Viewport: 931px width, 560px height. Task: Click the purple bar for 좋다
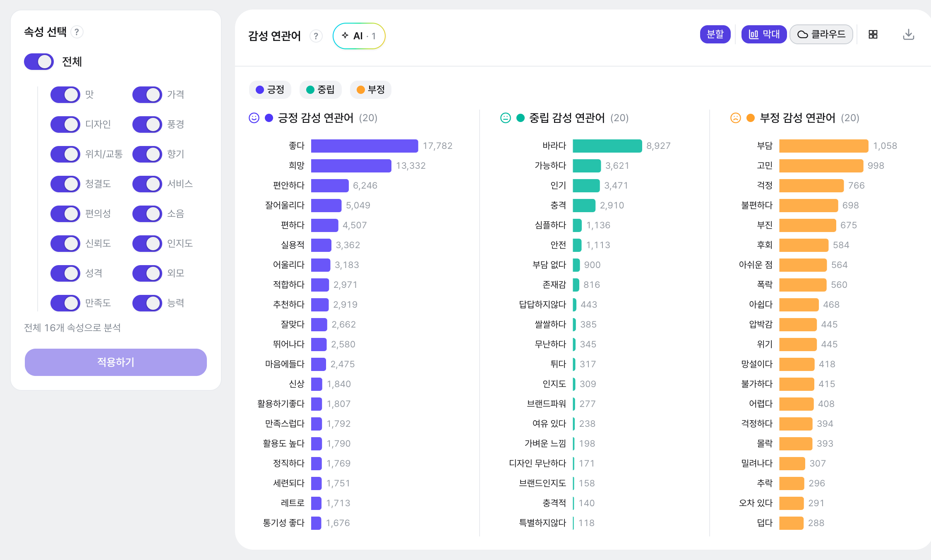[x=365, y=146]
